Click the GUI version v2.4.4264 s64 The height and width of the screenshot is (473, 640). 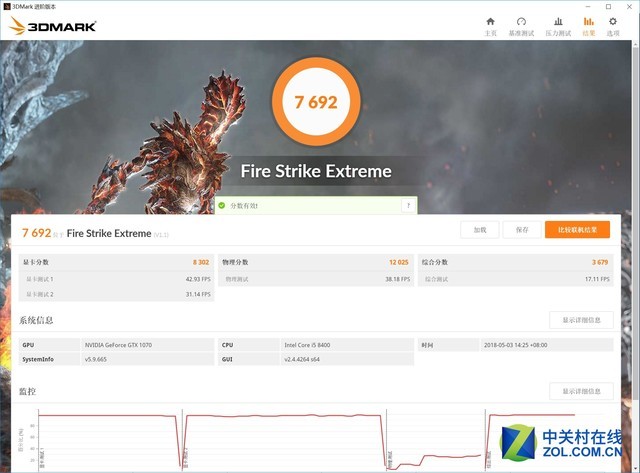[302, 360]
